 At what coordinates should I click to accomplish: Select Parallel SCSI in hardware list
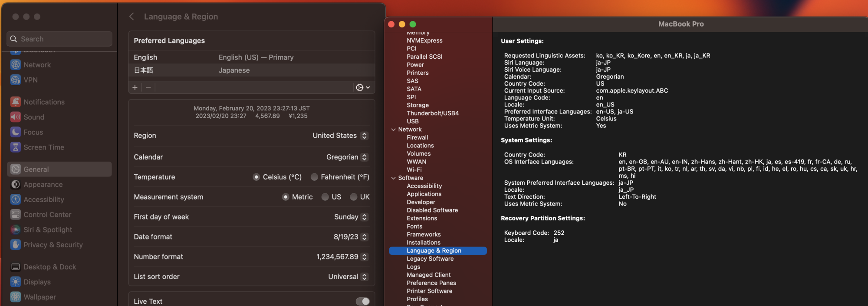click(424, 57)
